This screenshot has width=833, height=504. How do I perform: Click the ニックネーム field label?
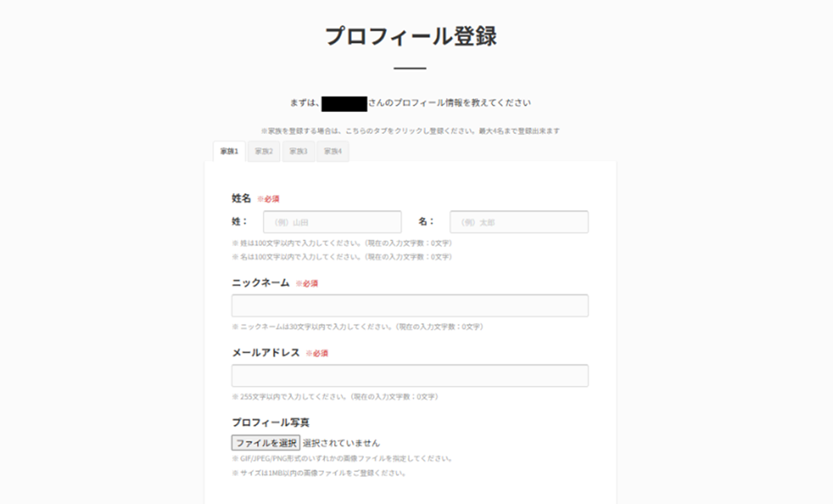click(260, 283)
